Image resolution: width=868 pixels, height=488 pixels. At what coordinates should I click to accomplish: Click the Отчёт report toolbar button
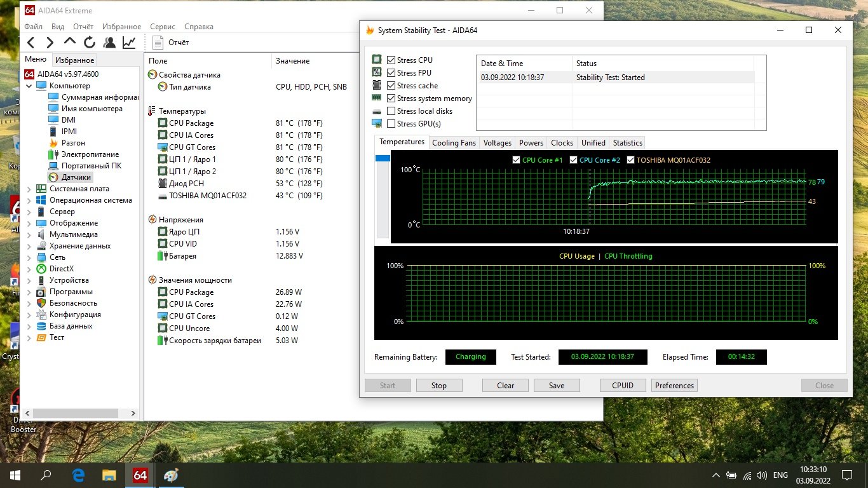pos(170,43)
